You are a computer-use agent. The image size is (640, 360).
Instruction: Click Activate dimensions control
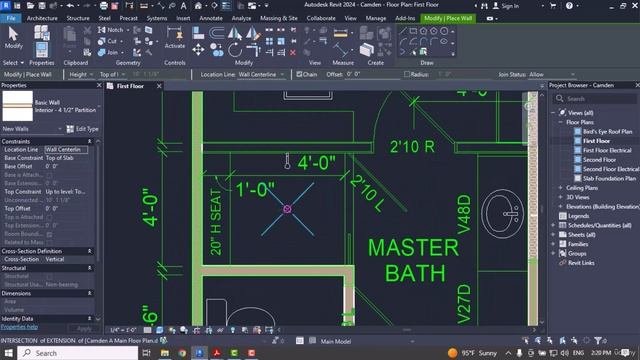pos(175,38)
